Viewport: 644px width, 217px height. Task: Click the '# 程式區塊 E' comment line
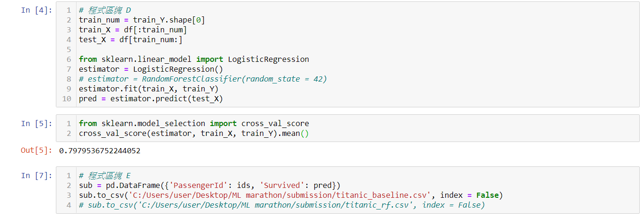coord(105,176)
